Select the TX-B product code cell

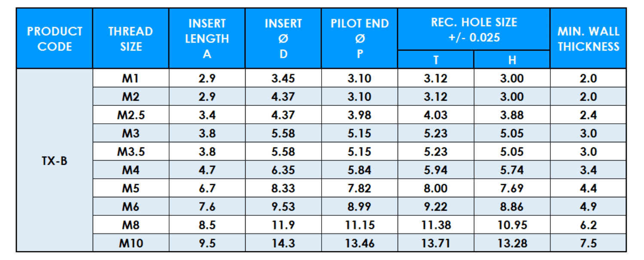point(55,161)
